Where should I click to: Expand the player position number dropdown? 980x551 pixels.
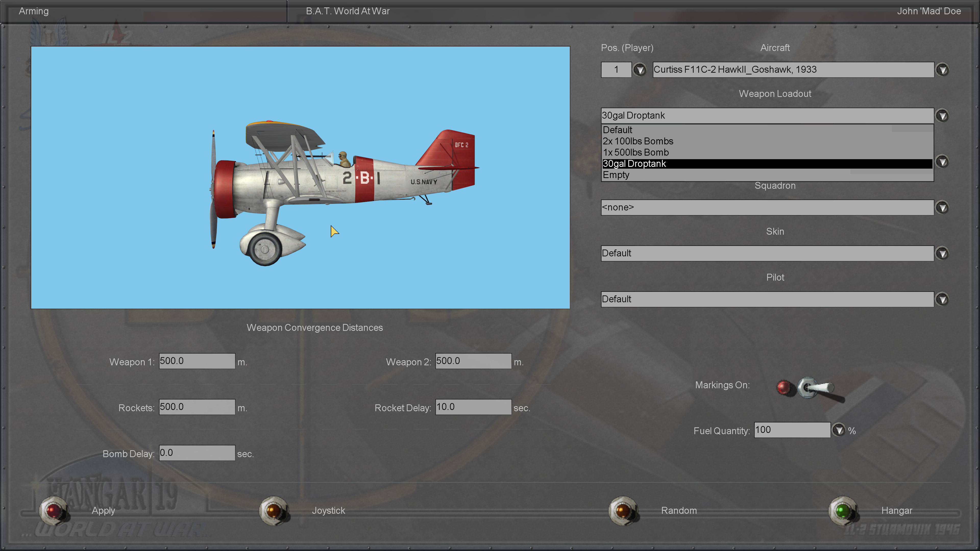(x=640, y=70)
